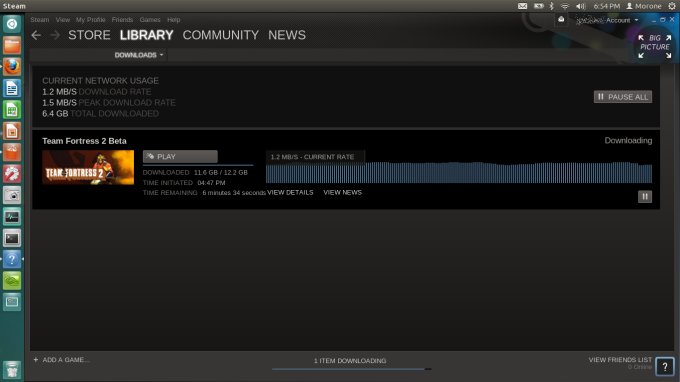The width and height of the screenshot is (680, 382).
Task: Launch LibreOffice Calc from launcher
Action: point(12,110)
